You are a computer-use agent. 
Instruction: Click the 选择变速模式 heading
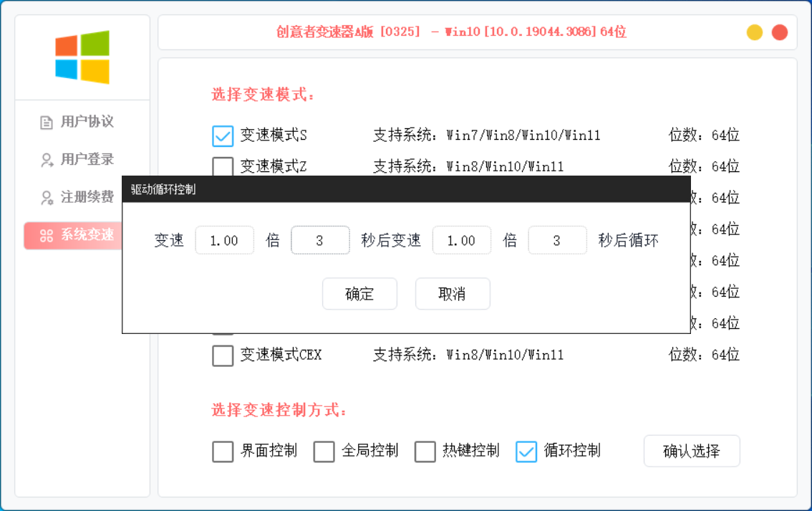[x=263, y=95]
